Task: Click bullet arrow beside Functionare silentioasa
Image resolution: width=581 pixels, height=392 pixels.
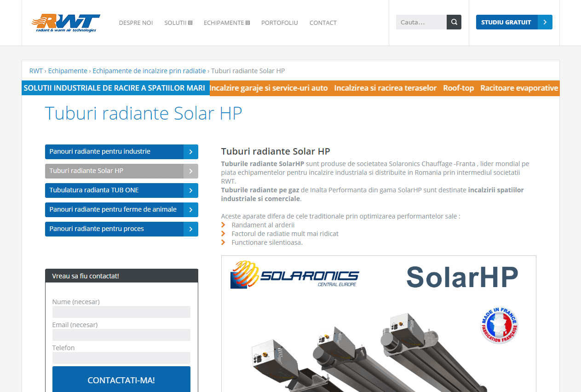Action: [x=223, y=242]
